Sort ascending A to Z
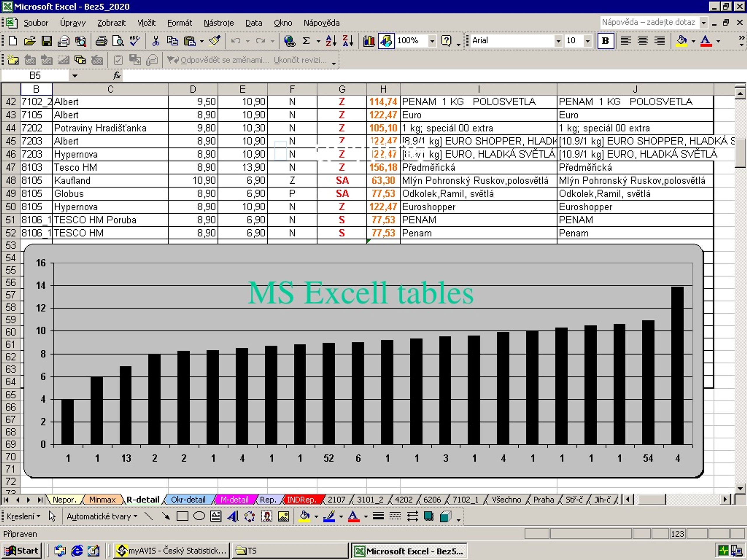 [331, 41]
